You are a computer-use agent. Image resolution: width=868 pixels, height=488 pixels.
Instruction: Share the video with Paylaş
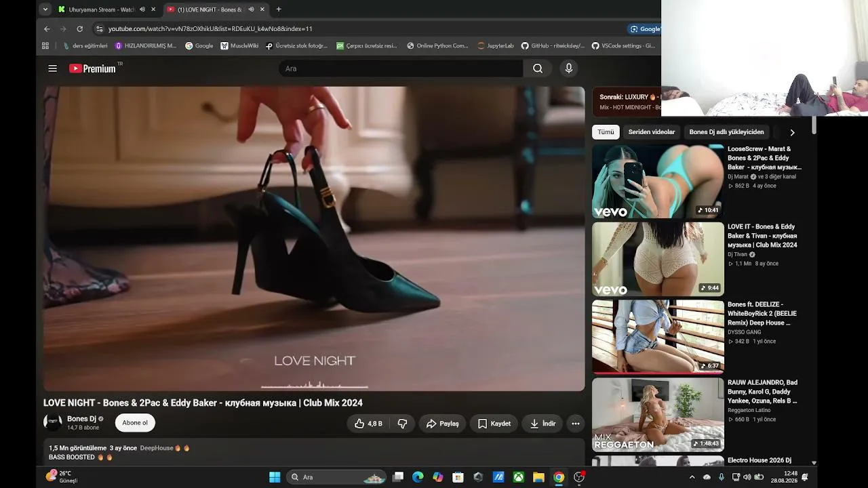(442, 424)
